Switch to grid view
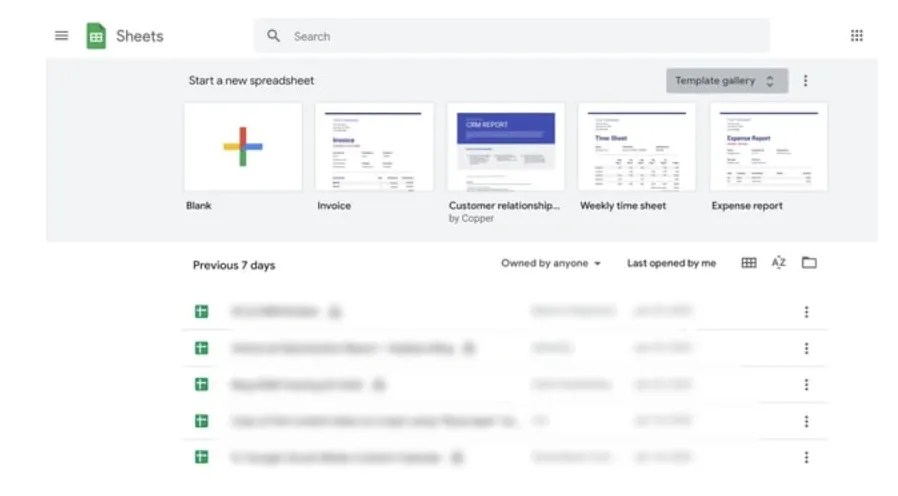 749,263
